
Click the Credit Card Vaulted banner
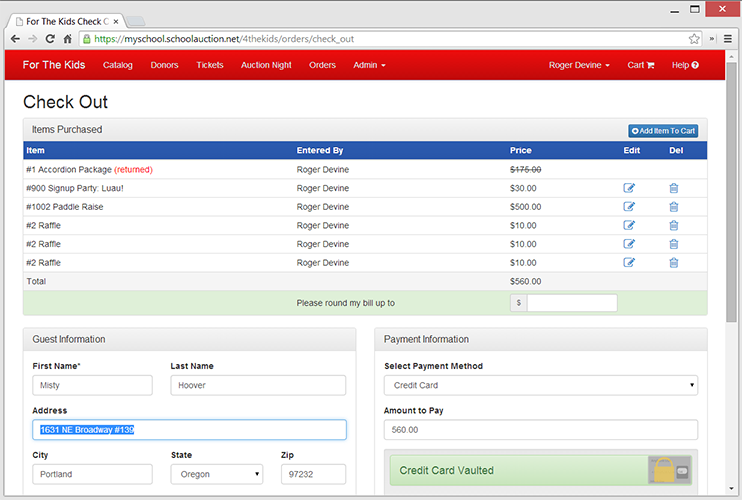click(540, 470)
